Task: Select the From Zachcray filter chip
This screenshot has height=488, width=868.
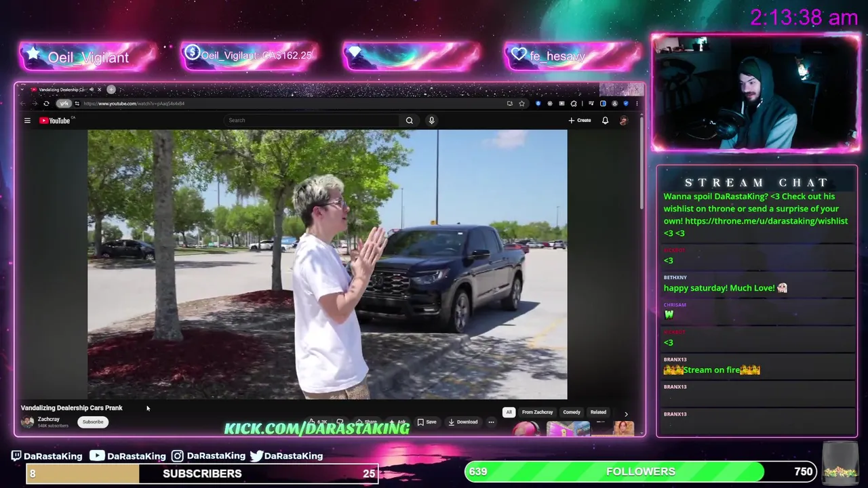Action: click(x=537, y=412)
